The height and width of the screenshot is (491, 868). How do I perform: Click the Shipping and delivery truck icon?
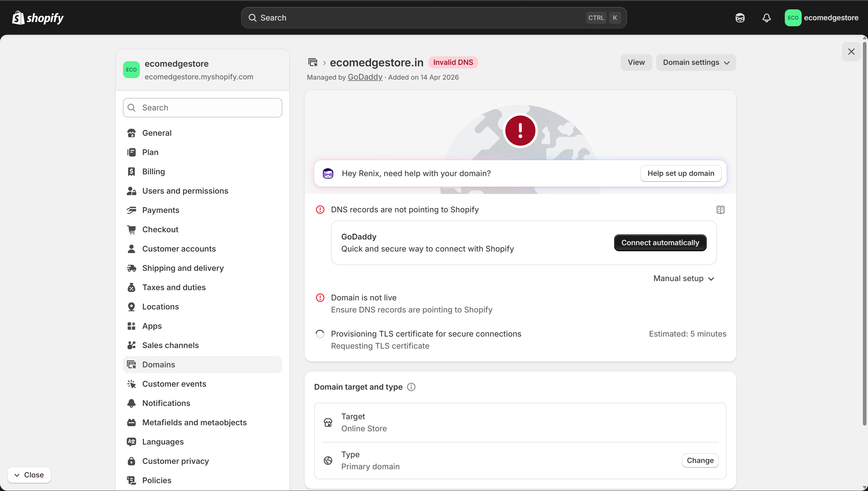pyautogui.click(x=131, y=268)
